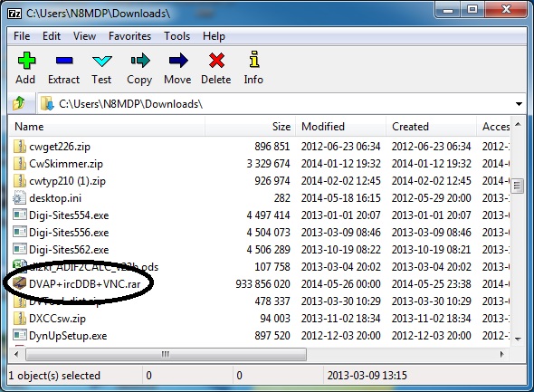Open the Favorites menu
The height and width of the screenshot is (392, 534).
coord(129,36)
